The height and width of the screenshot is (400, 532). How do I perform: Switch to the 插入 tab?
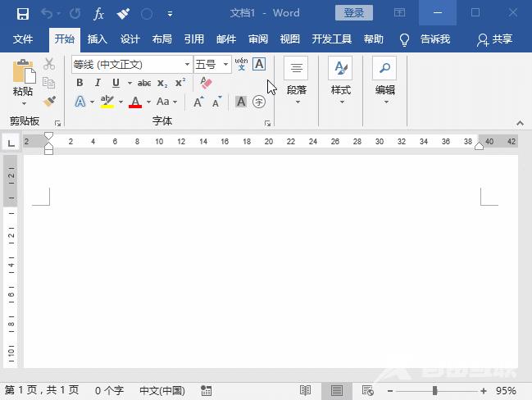click(97, 39)
